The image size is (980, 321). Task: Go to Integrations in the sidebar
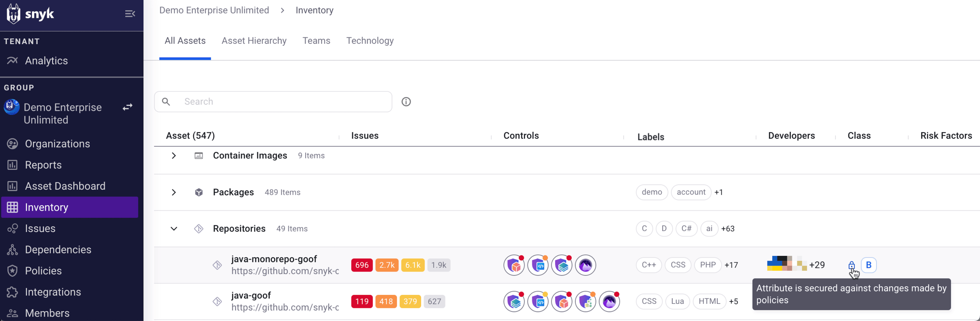(53, 292)
